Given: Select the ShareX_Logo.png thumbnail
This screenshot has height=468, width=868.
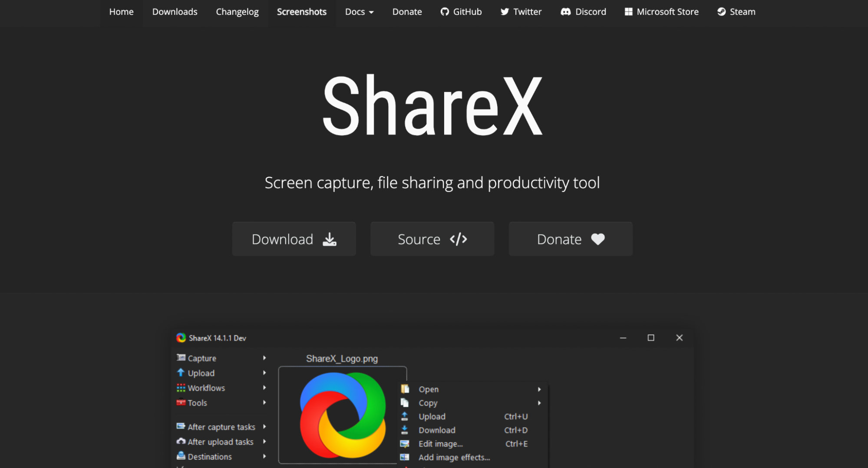Looking at the screenshot, I should pos(343,415).
